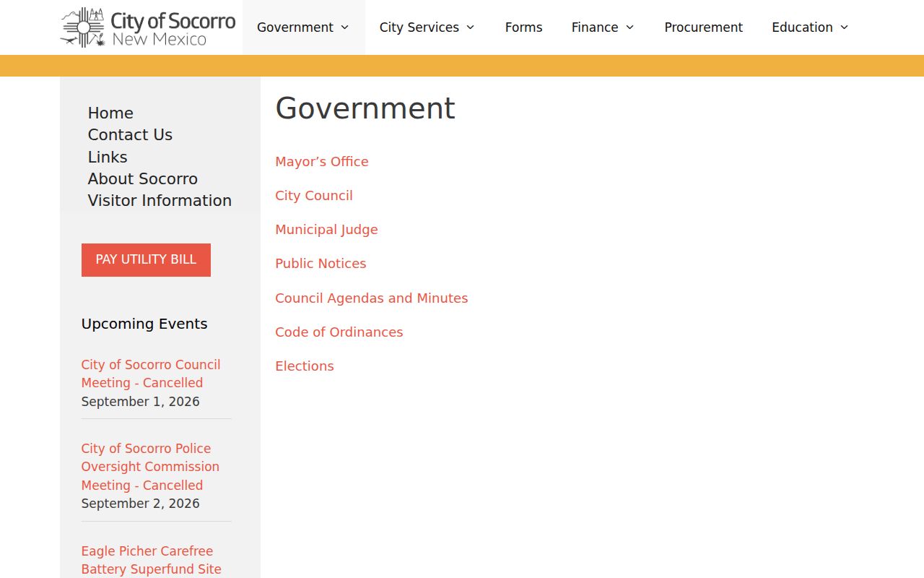This screenshot has width=924, height=578.
Task: Click the Government page heading
Action: click(x=365, y=108)
